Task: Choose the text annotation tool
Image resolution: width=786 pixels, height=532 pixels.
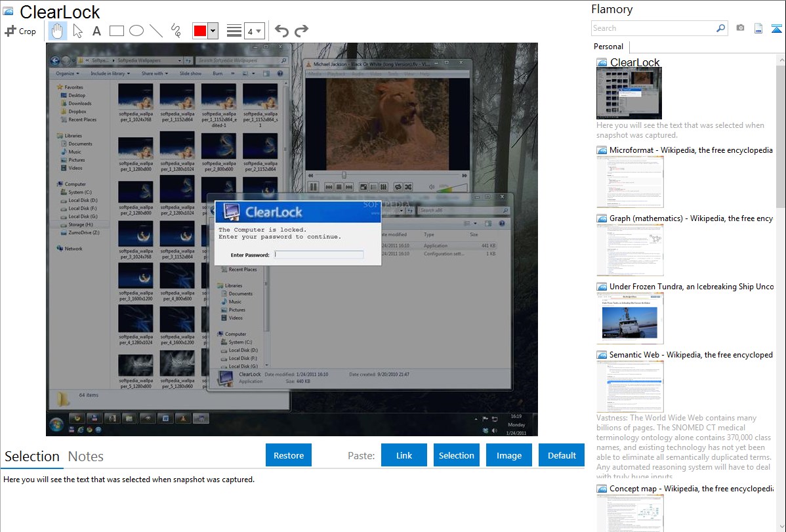Action: pos(96,31)
